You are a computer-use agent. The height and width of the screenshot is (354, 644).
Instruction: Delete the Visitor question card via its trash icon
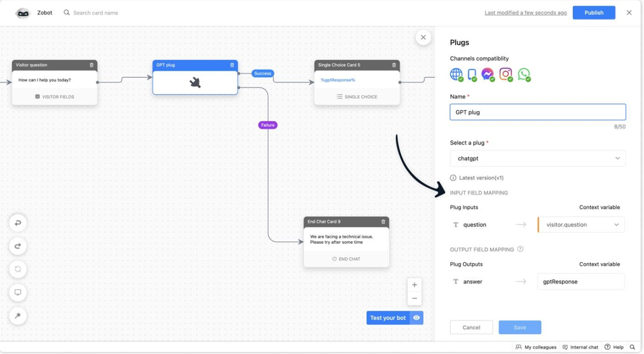coord(91,65)
